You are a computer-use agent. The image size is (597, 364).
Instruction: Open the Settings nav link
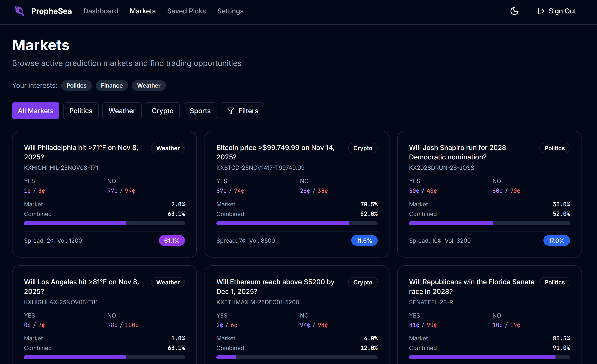230,11
